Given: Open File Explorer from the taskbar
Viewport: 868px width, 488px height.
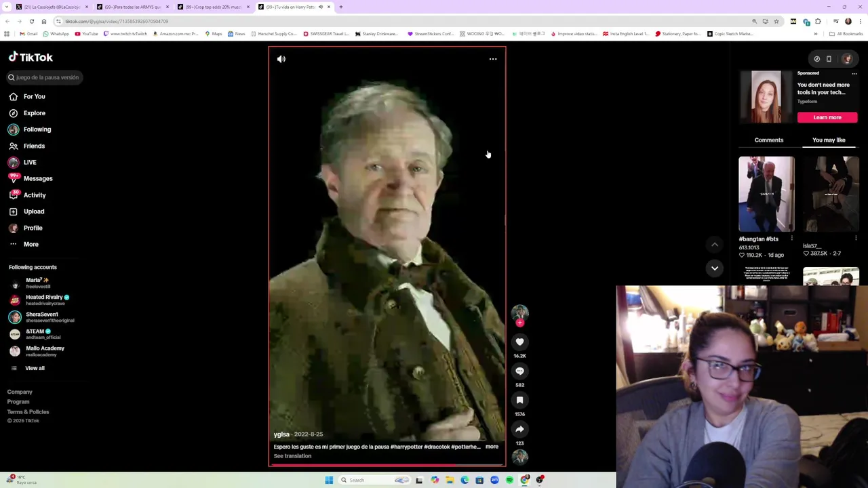Looking at the screenshot, I should [x=449, y=480].
